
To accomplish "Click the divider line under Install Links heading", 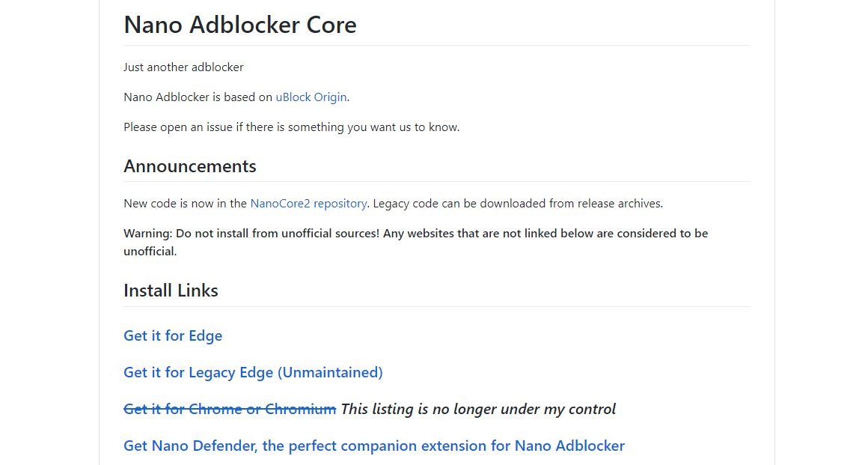I will coord(437,306).
